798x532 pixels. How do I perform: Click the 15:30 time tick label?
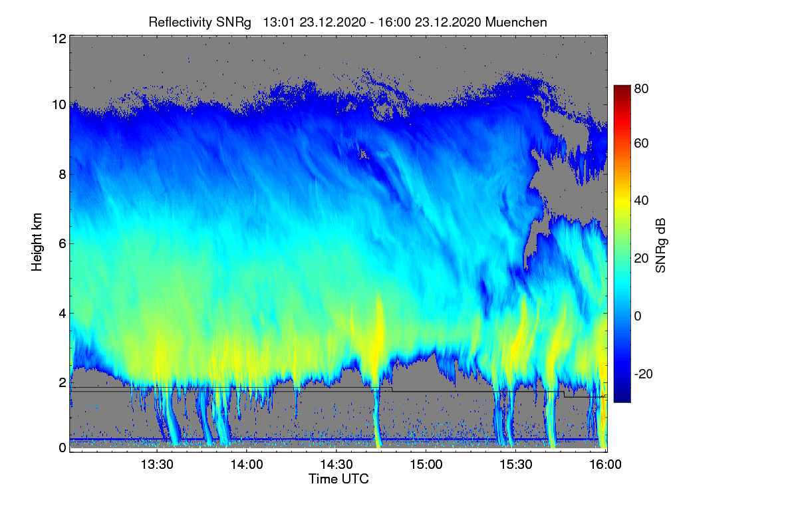pyautogui.click(x=516, y=464)
